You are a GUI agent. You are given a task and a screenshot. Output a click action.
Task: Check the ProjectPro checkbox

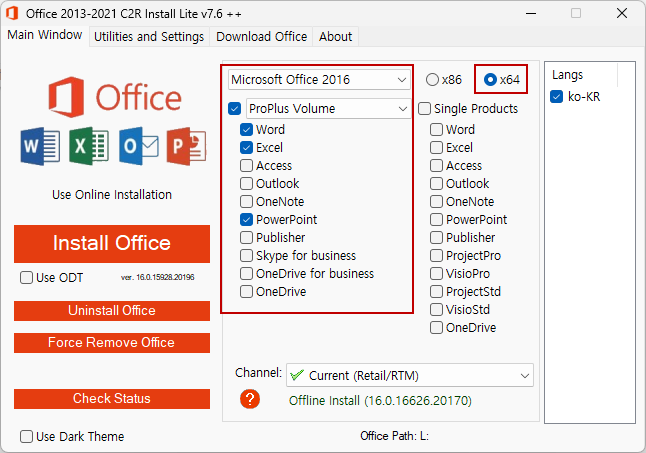436,256
